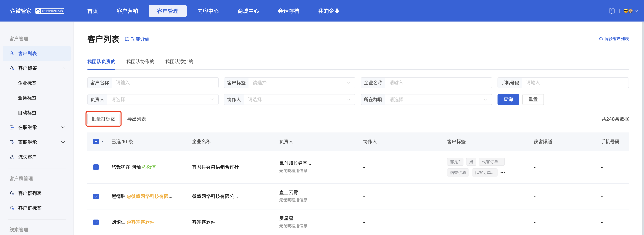Click the 流失客户 sidebar icon
The image size is (644, 235).
tap(12, 157)
